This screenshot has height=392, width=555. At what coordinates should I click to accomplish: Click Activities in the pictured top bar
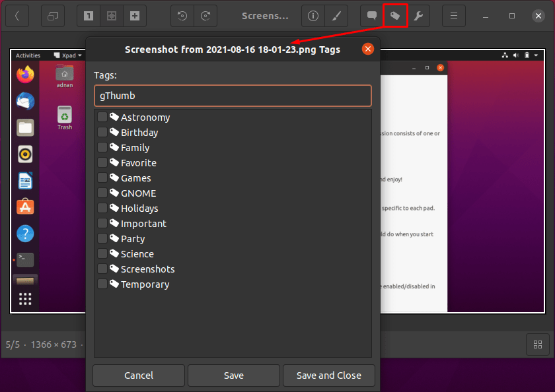[x=28, y=55]
